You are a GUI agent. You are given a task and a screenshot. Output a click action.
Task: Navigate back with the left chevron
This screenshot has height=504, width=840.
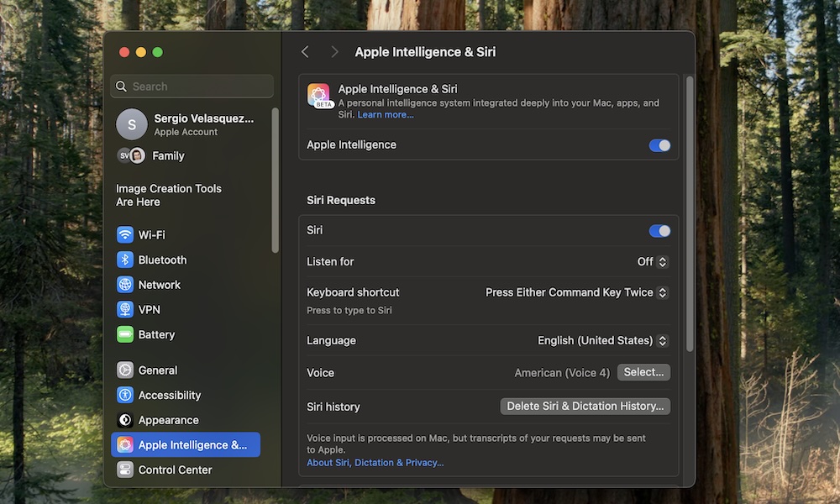point(305,51)
